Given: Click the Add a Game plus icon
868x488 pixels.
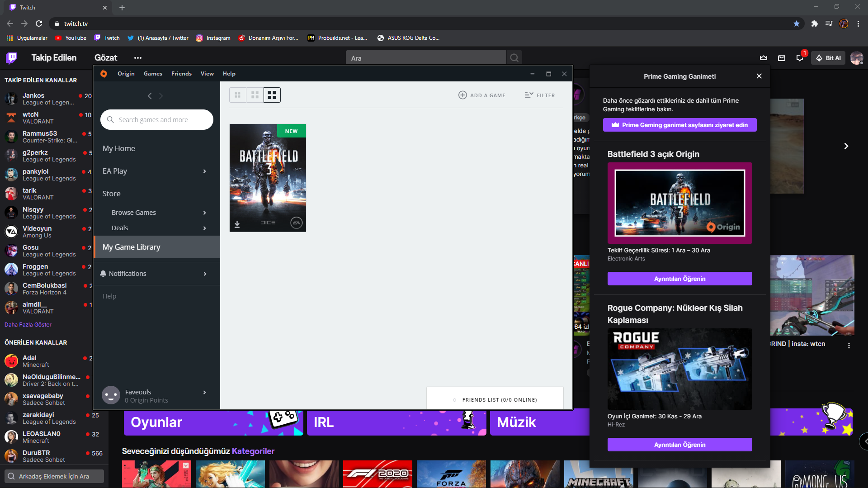Looking at the screenshot, I should tap(462, 95).
